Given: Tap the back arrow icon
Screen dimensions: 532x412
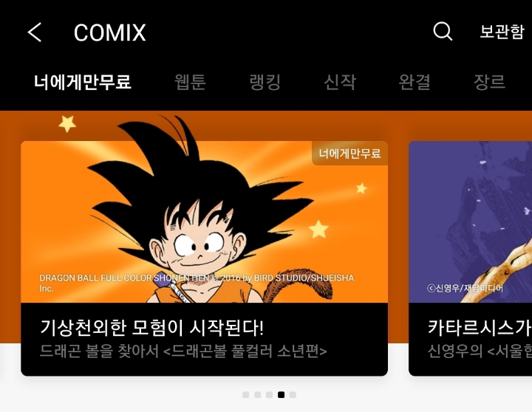Looking at the screenshot, I should [34, 32].
